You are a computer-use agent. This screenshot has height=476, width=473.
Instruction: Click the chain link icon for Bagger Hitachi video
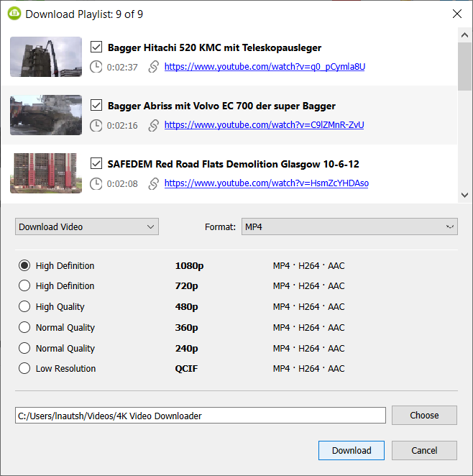154,67
